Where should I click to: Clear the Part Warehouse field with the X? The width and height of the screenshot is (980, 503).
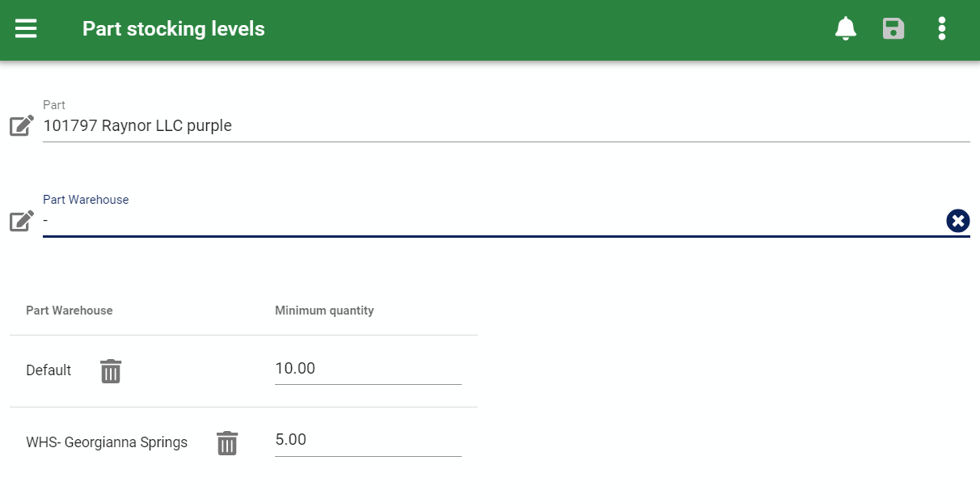point(957,220)
